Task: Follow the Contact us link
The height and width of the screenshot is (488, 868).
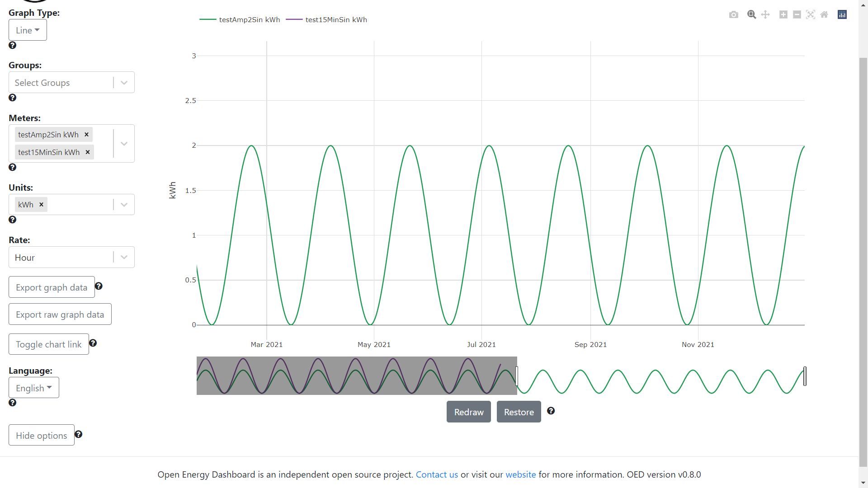Action: coord(436,474)
